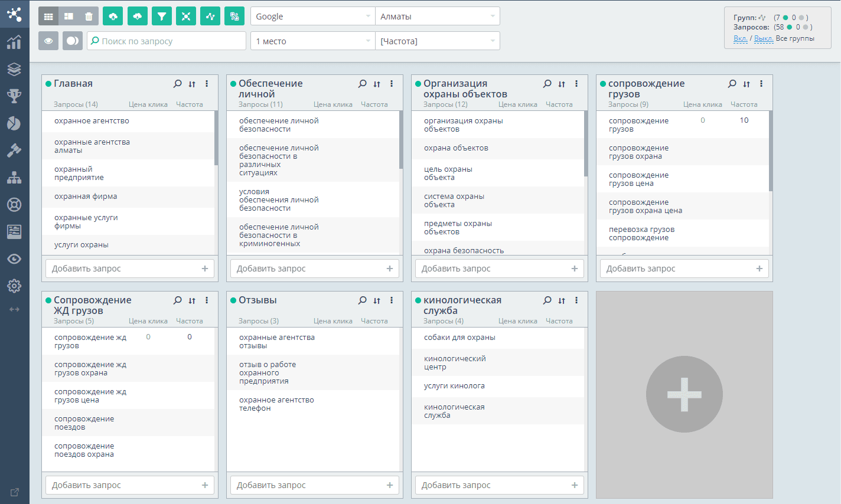Open the settings gear in sidebar
Image resolution: width=841 pixels, height=504 pixels.
pyautogui.click(x=14, y=286)
